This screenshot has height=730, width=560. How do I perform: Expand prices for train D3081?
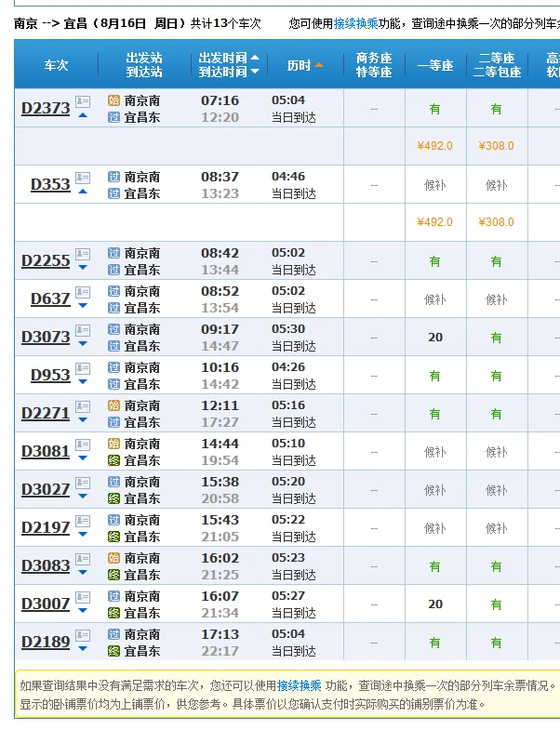coord(83,458)
